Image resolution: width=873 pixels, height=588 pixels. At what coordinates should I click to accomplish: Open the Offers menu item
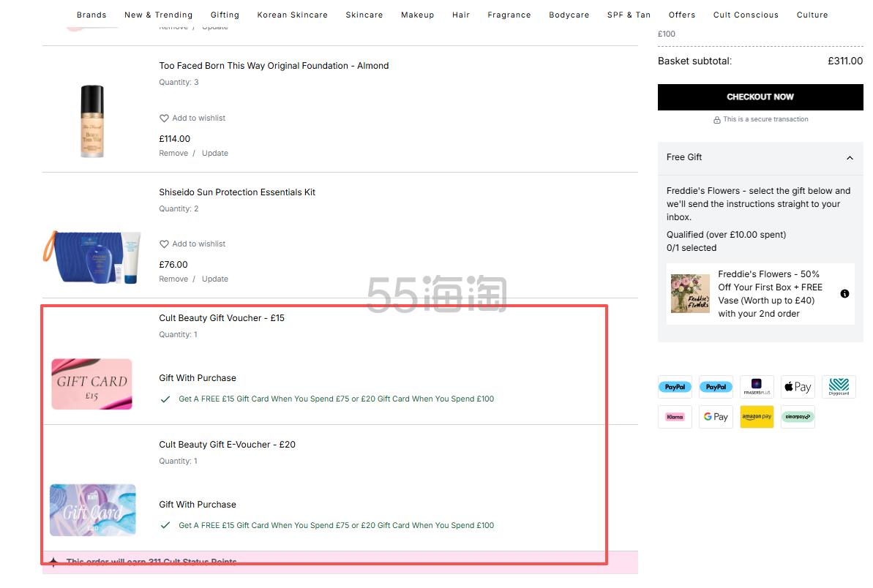pyautogui.click(x=681, y=15)
